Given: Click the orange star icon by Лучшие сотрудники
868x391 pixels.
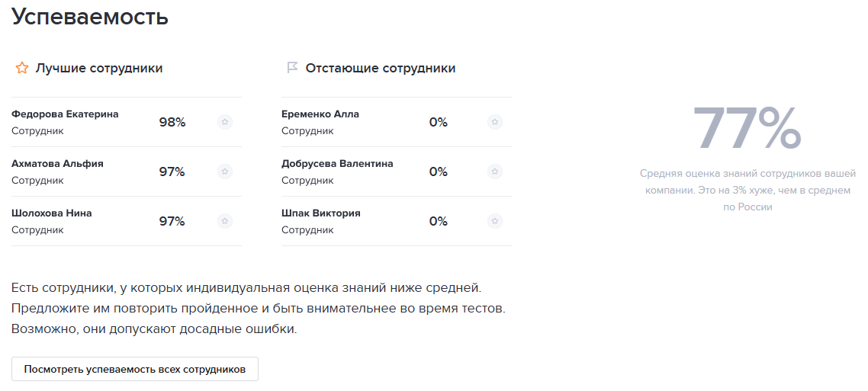Looking at the screenshot, I should [x=21, y=68].
